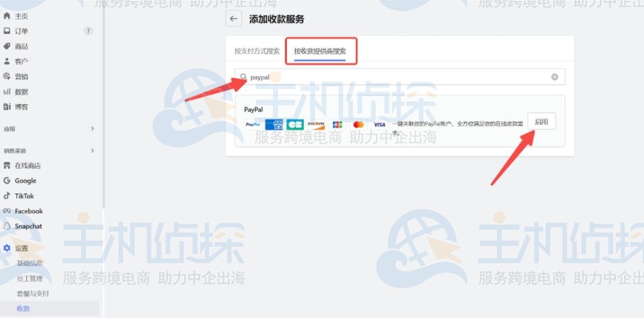Viewport: 644px width, 318px height.
Task: Select the 按收款提供商搜索 tab
Action: [x=320, y=52]
